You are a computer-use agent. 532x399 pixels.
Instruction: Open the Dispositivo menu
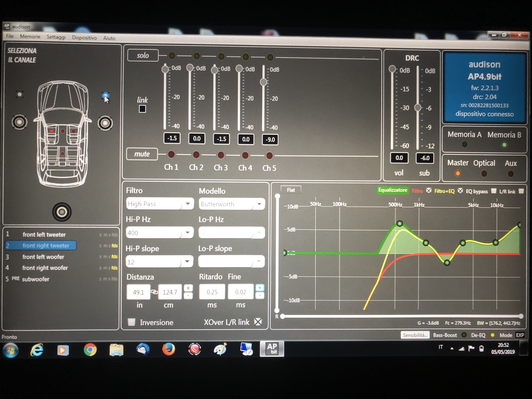(84, 38)
